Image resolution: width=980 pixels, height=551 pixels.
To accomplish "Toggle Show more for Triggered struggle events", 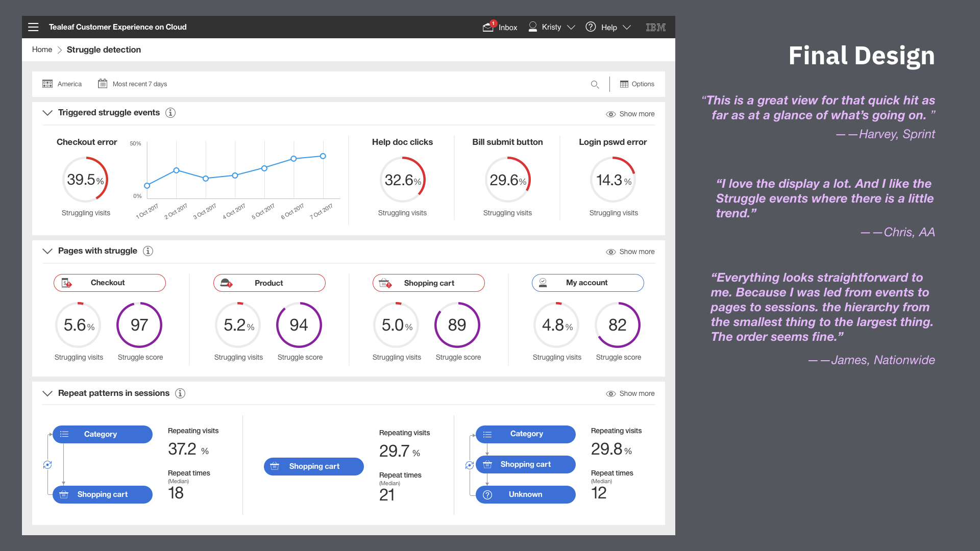I will click(630, 114).
